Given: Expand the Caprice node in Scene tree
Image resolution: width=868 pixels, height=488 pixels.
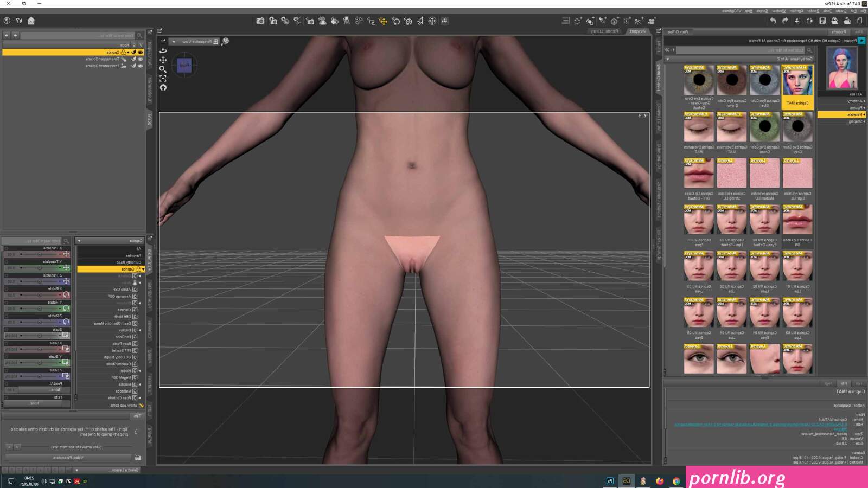Looking at the screenshot, I should coord(128,52).
